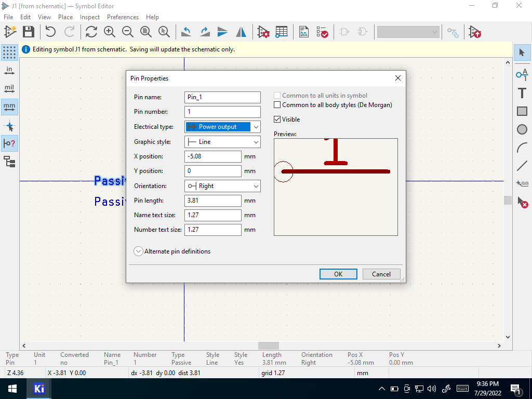Screen dimensions: 532x399
Task: Expand Alternate pin definitions
Action: point(138,251)
